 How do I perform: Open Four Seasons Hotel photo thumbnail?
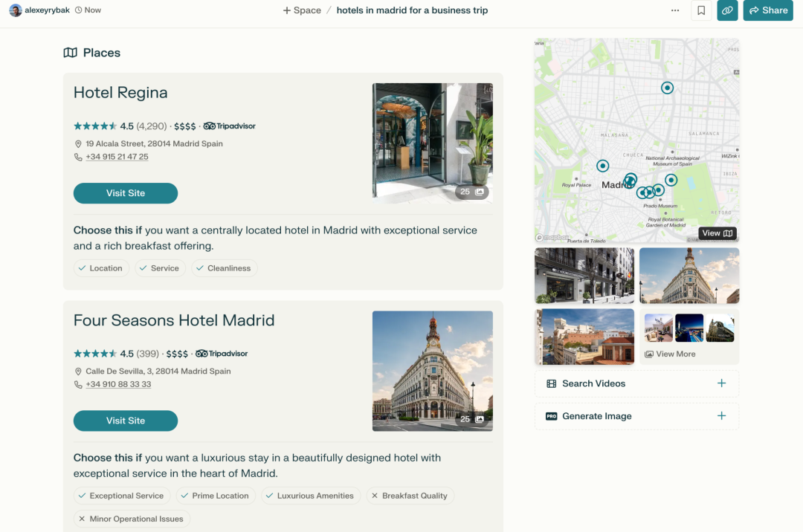pos(432,371)
